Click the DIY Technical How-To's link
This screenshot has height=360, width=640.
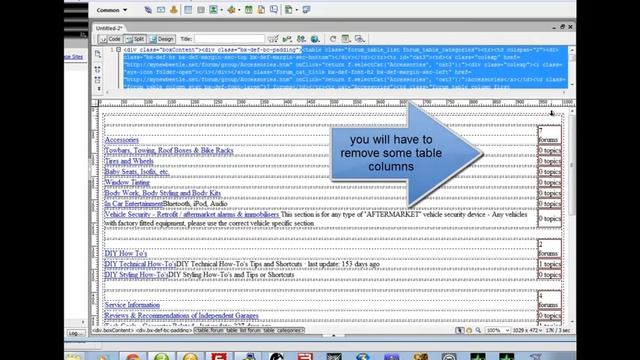click(140, 264)
